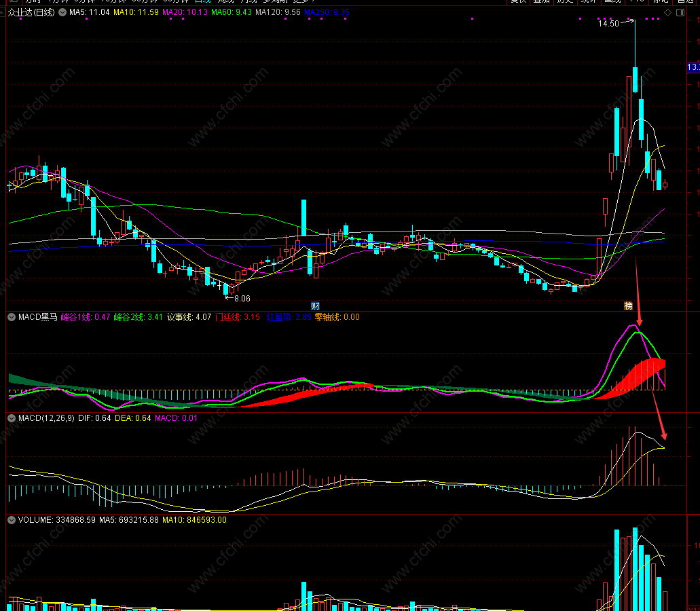The image size is (700, 611).
Task: Click the 峰谷2线: 3.41 value
Action: pos(139,317)
